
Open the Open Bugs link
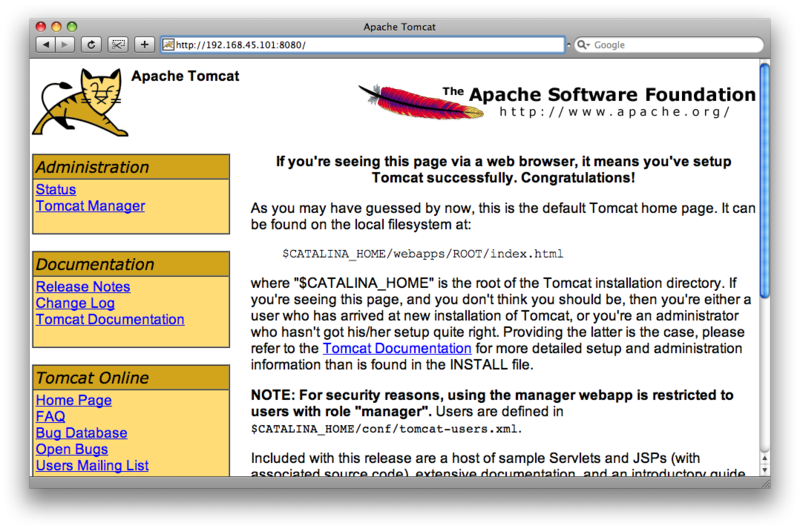pos(71,449)
